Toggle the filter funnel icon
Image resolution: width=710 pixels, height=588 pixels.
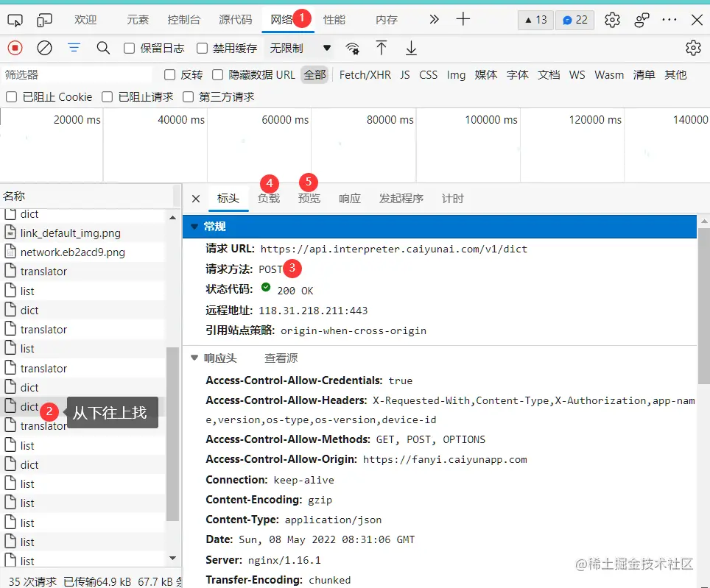[74, 48]
